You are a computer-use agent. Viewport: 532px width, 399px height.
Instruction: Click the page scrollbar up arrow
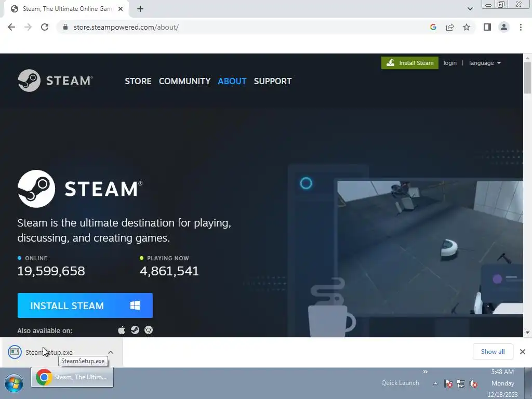point(528,58)
